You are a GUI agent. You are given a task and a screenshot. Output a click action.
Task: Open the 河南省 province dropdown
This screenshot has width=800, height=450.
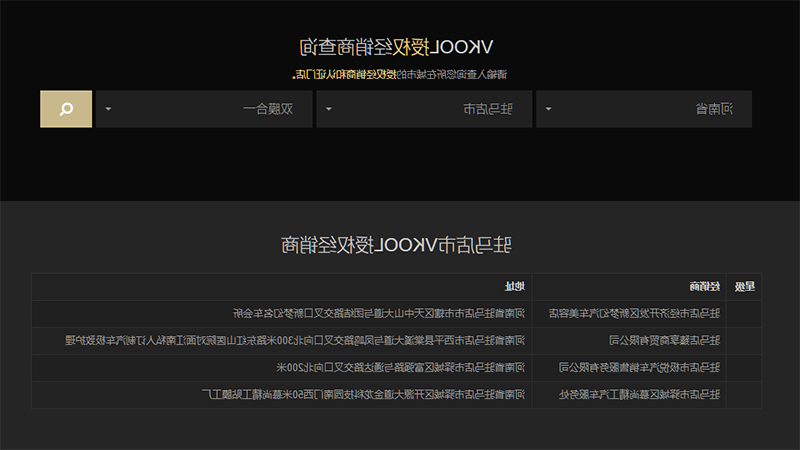coord(644,109)
